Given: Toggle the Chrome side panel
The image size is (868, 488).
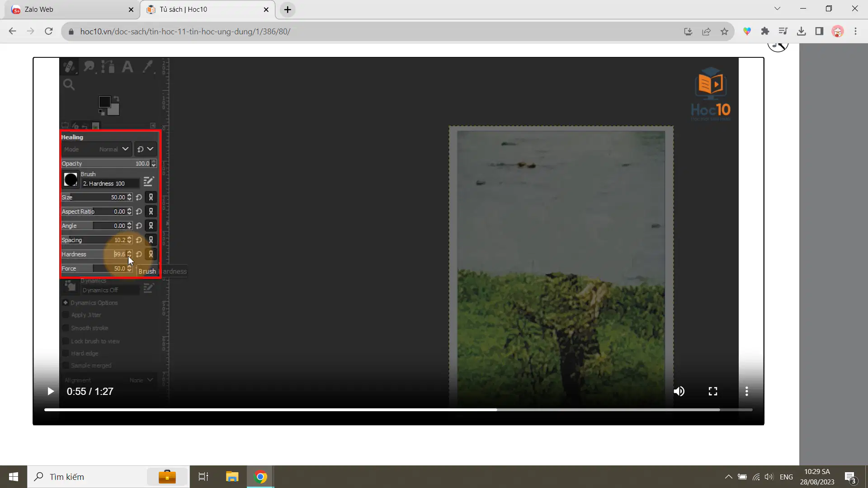Looking at the screenshot, I should [x=819, y=31].
